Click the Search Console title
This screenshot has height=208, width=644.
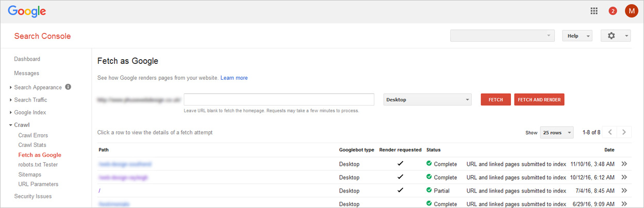point(43,37)
